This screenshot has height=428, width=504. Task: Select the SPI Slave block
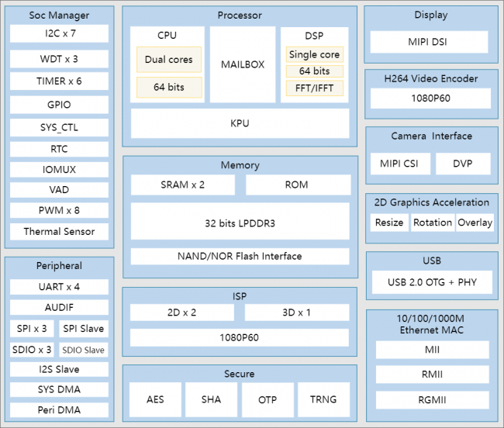(x=84, y=329)
